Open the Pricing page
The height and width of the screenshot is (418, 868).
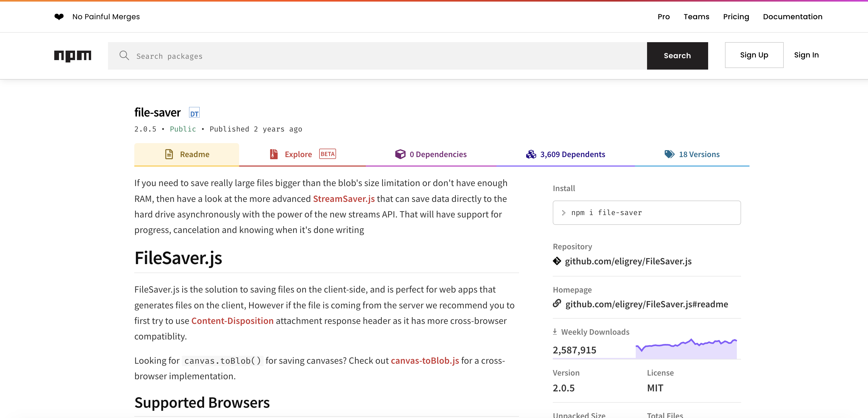pyautogui.click(x=736, y=17)
